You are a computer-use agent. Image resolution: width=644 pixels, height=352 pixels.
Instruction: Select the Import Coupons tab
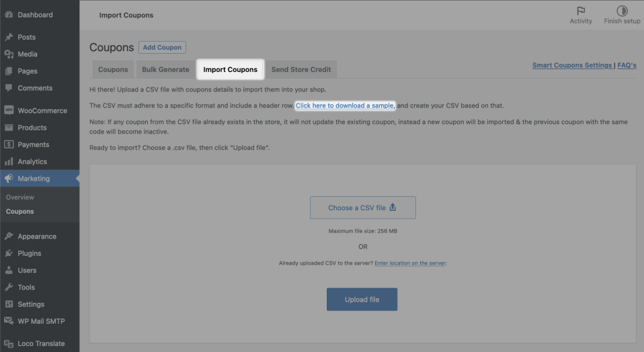231,69
